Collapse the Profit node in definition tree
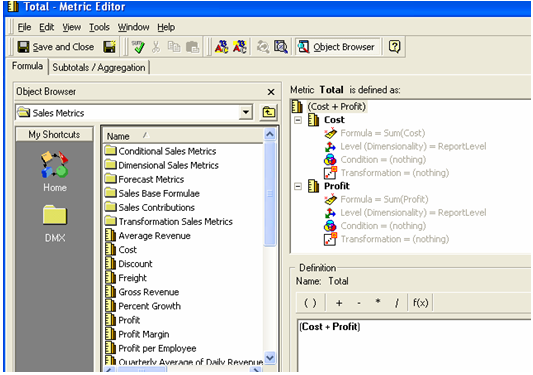This screenshot has height=375, width=533. click(298, 186)
